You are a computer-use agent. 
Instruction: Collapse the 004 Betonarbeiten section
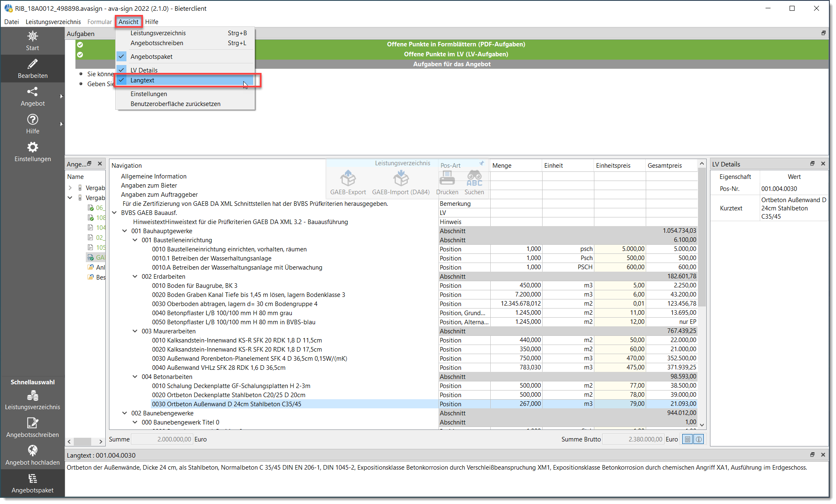click(x=135, y=377)
